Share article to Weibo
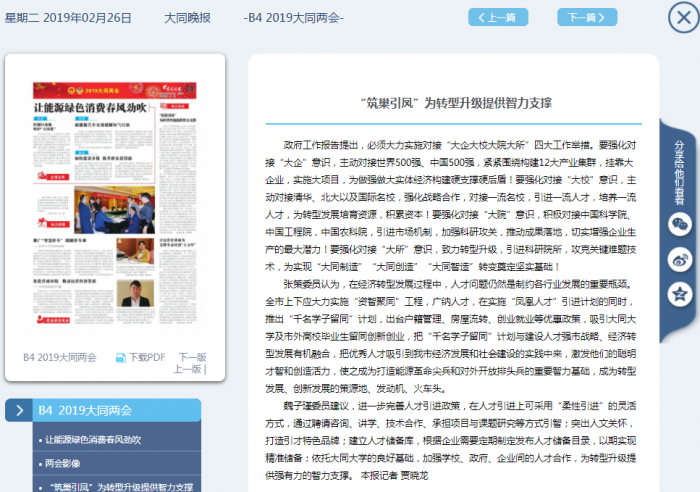Image resolution: width=700 pixels, height=492 pixels. pyautogui.click(x=680, y=258)
